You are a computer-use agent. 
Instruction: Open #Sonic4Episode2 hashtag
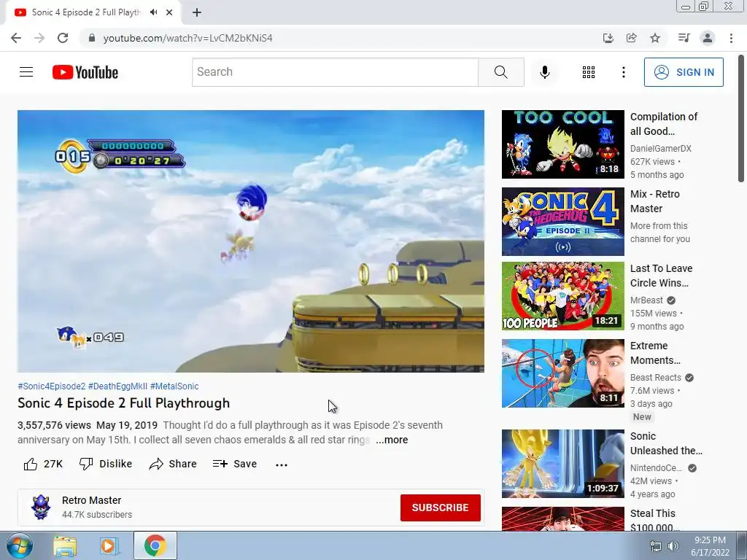pyautogui.click(x=52, y=386)
